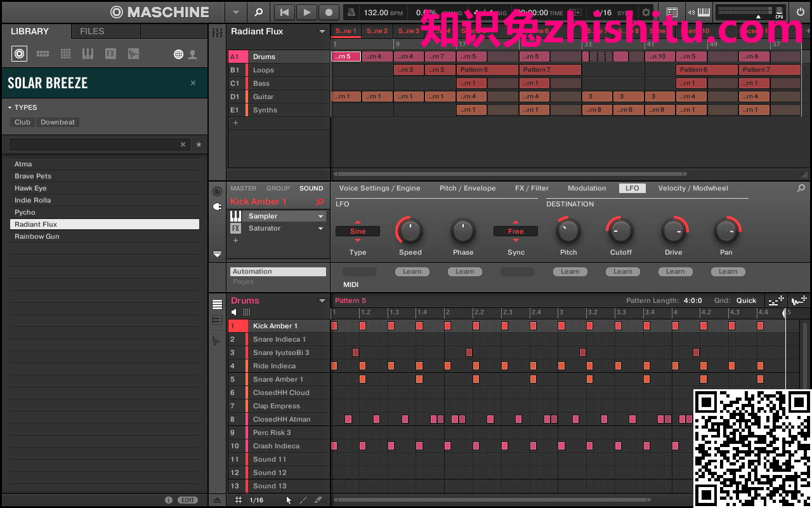812x508 pixels.
Task: Toggle pad view grid icon under Drums
Action: tap(246, 312)
